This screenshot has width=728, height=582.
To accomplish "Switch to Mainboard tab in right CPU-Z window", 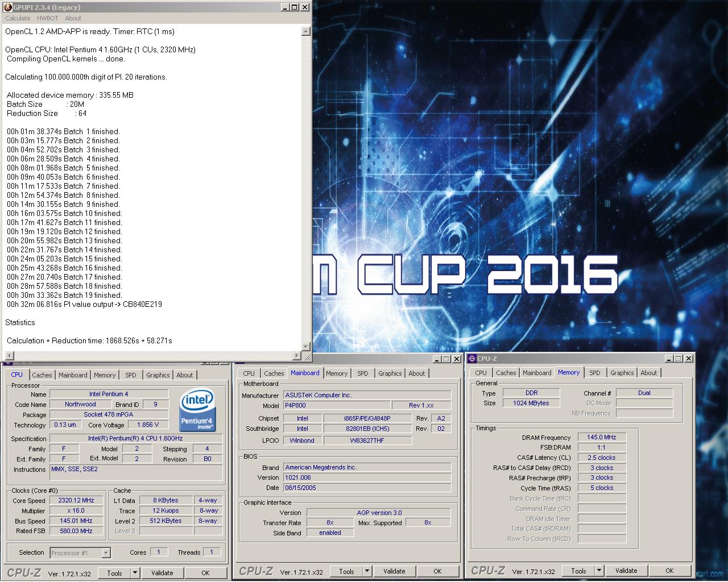I will click(x=537, y=373).
